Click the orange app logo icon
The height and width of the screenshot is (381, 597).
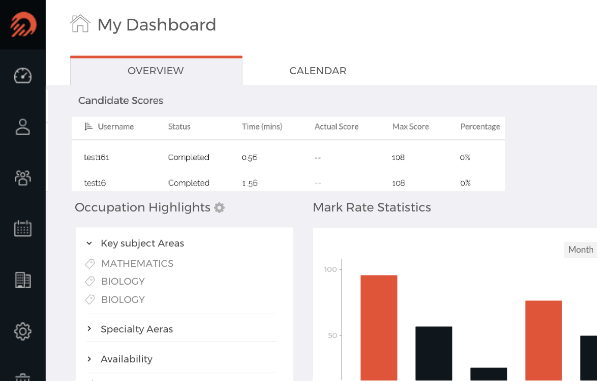click(x=23, y=25)
